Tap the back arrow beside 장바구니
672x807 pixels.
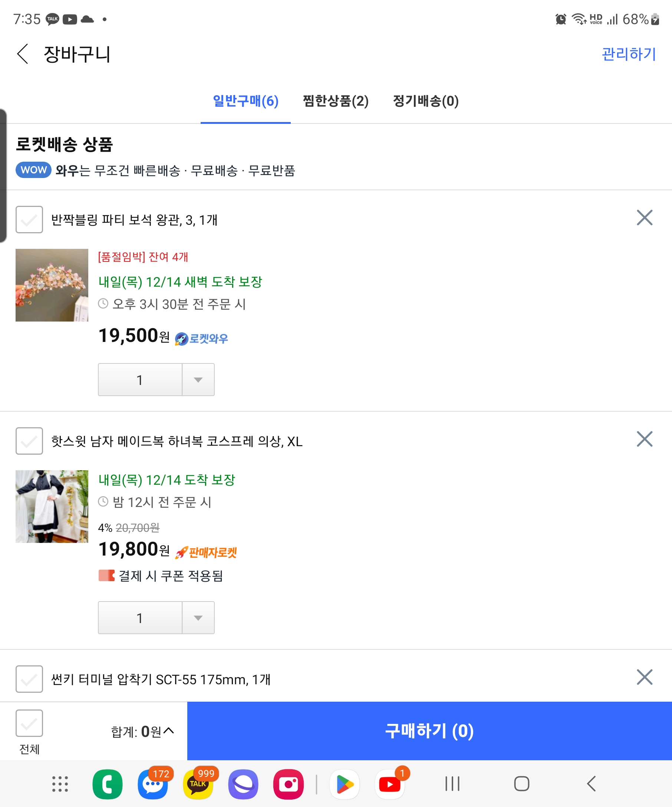click(23, 54)
